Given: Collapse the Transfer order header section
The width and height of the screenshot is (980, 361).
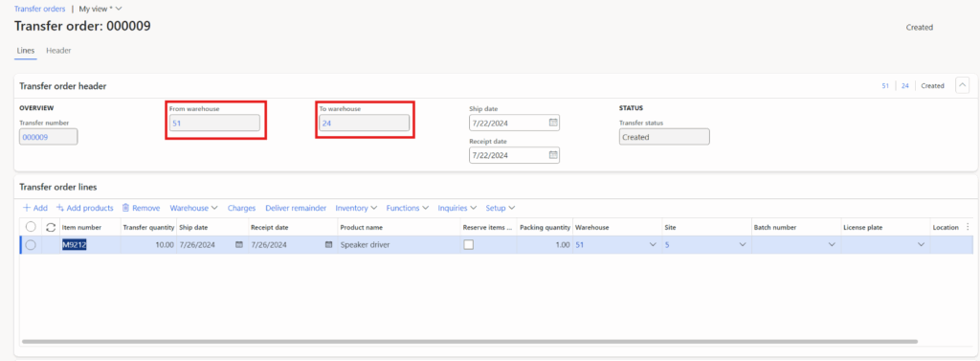Looking at the screenshot, I should click(963, 86).
